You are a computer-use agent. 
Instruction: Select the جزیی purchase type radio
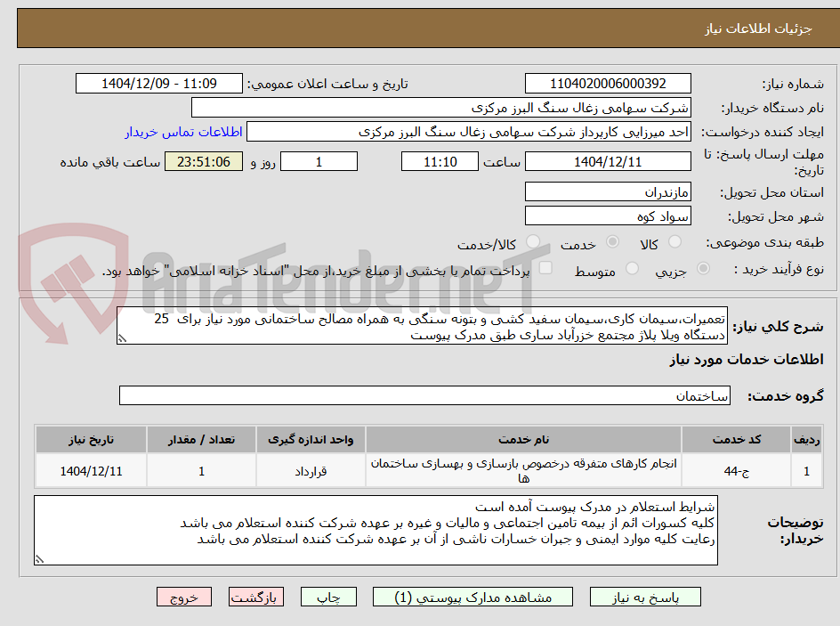pyautogui.click(x=703, y=268)
